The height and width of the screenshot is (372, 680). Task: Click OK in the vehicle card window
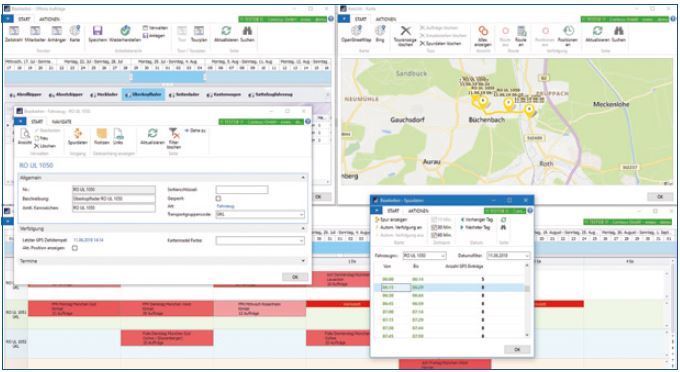[x=295, y=277]
